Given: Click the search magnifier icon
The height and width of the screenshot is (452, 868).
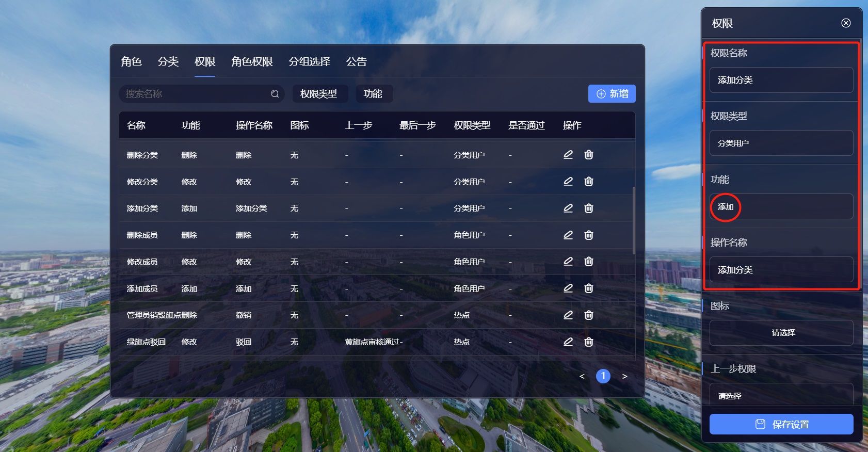Looking at the screenshot, I should pyautogui.click(x=275, y=94).
